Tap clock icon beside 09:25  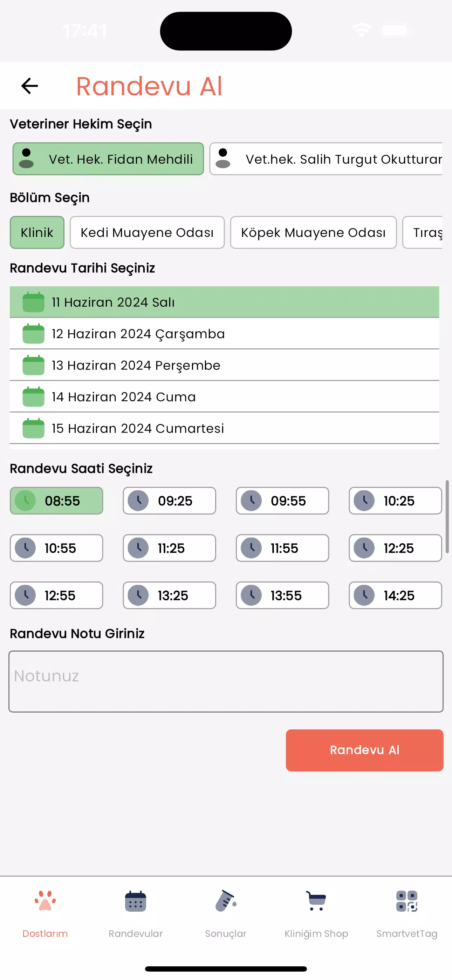pos(138,501)
